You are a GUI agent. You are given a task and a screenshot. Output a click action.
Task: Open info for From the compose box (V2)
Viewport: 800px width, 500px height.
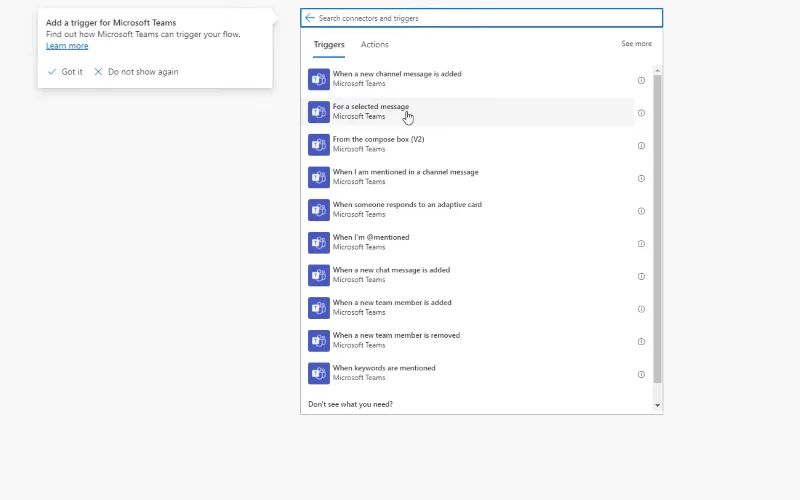pyautogui.click(x=641, y=145)
